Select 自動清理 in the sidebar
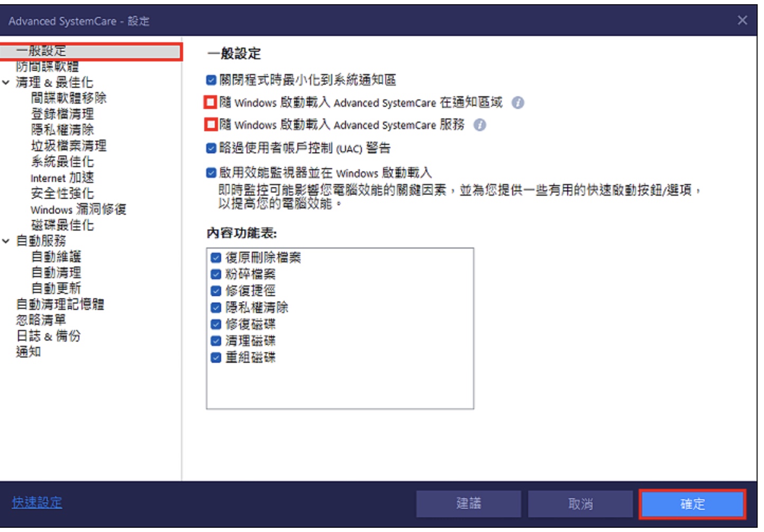Screen dimensions: 764x532 coord(56,273)
